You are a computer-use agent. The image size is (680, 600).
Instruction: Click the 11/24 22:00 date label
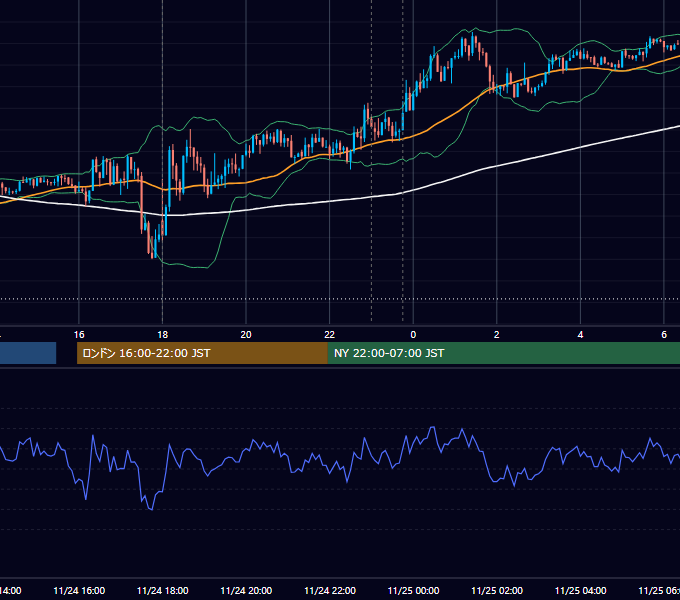(x=330, y=591)
